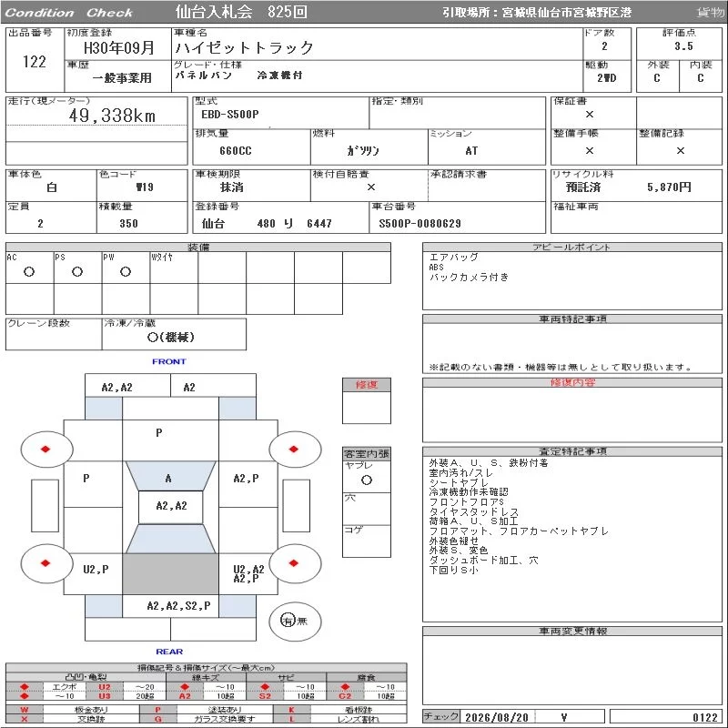The image size is (728, 728).
Task: Click the color code W19
Action: pos(145,187)
